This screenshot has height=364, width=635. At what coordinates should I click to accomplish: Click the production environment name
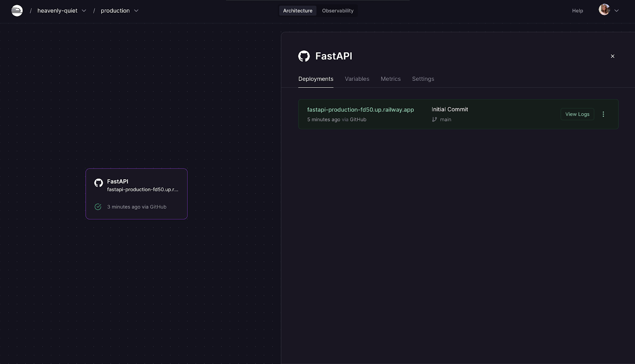115,11
